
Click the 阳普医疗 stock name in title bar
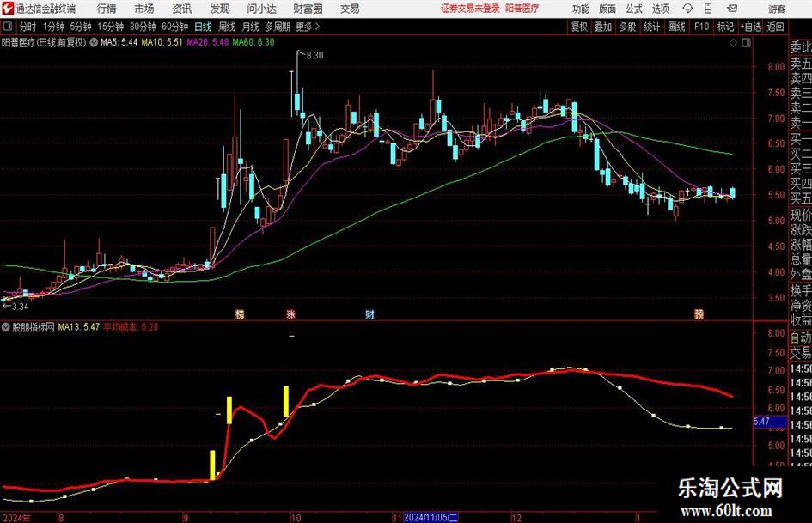tap(522, 9)
